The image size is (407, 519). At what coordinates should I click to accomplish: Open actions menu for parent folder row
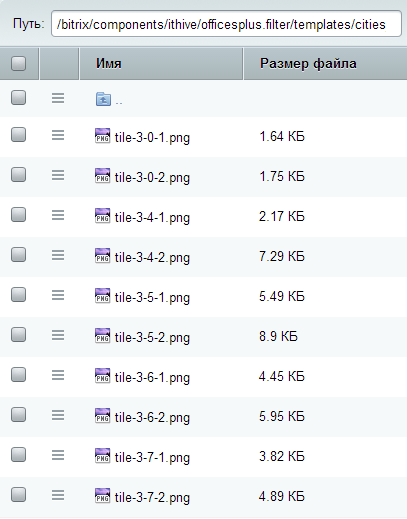pos(58,98)
